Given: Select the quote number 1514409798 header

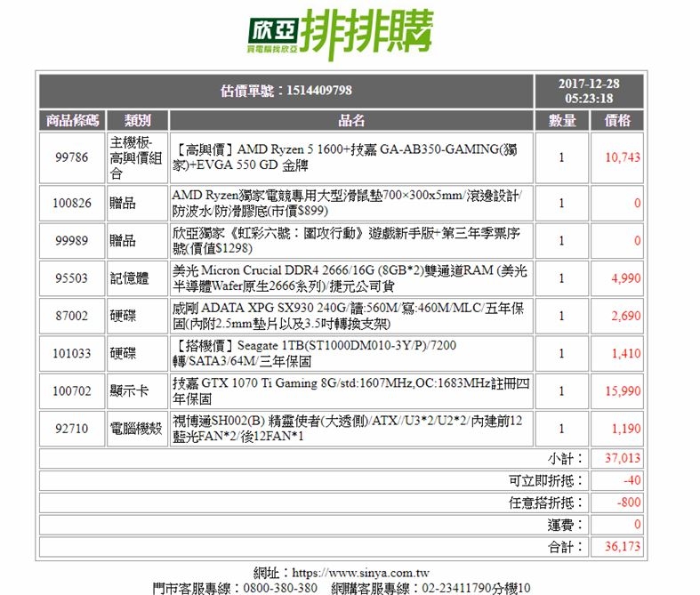Looking at the screenshot, I should click(286, 91).
